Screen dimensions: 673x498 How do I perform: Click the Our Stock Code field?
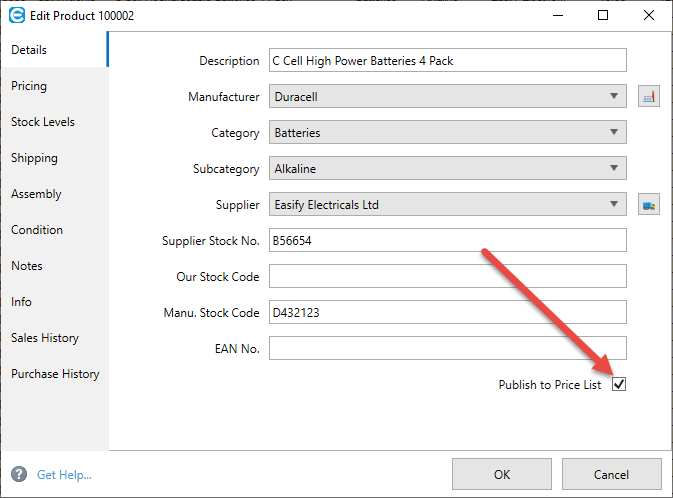tap(447, 276)
